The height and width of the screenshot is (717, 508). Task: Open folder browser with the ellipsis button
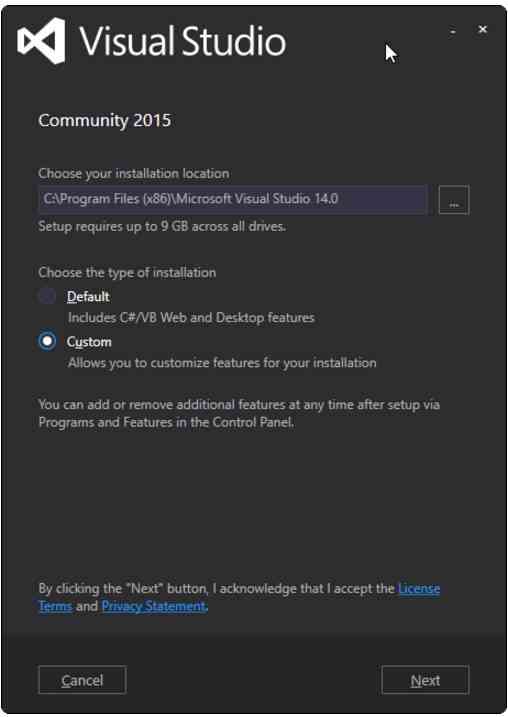pos(454,200)
